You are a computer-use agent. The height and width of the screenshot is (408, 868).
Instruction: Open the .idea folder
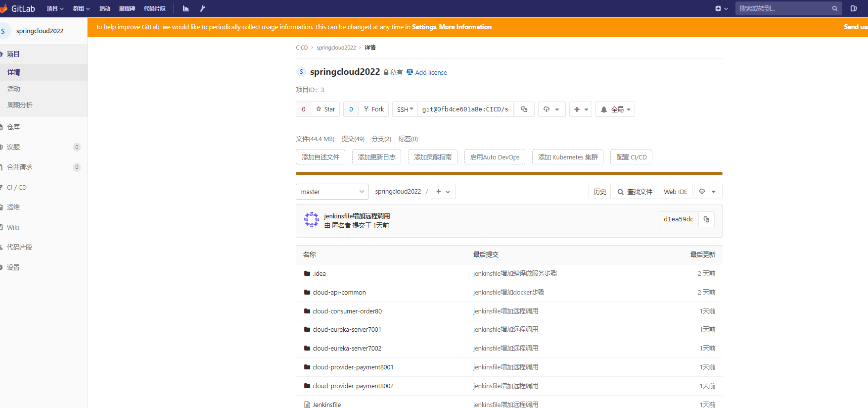(x=319, y=273)
